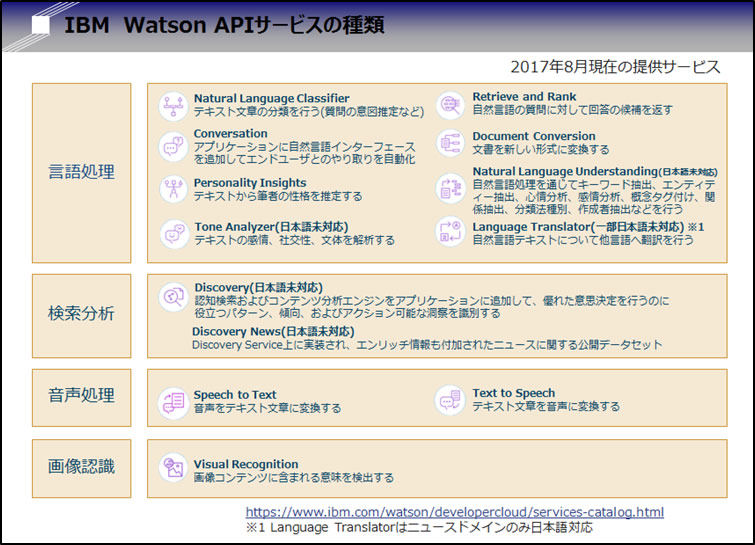
Task: Click the Tone Analyzer icon
Action: click(174, 233)
